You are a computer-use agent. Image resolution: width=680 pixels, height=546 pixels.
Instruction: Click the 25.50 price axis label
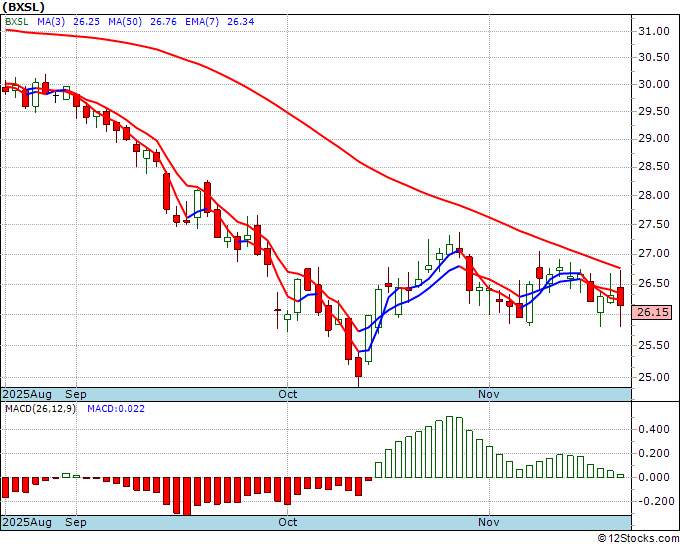(x=654, y=346)
